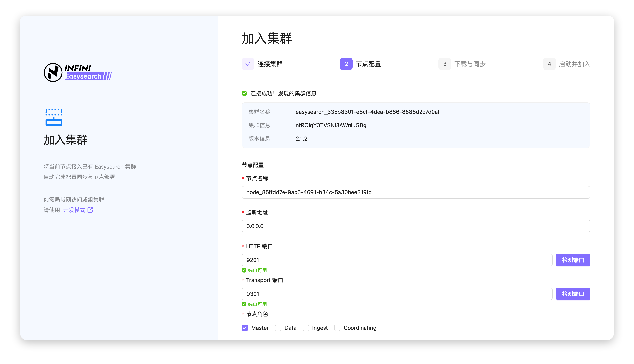The image size is (634, 364).
Task: Click the step 4 number badge
Action: coord(549,64)
